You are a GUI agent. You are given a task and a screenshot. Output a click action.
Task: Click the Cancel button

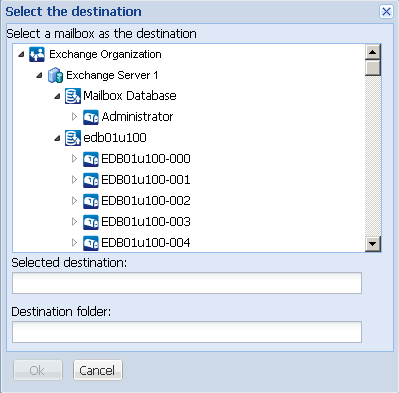coord(98,370)
